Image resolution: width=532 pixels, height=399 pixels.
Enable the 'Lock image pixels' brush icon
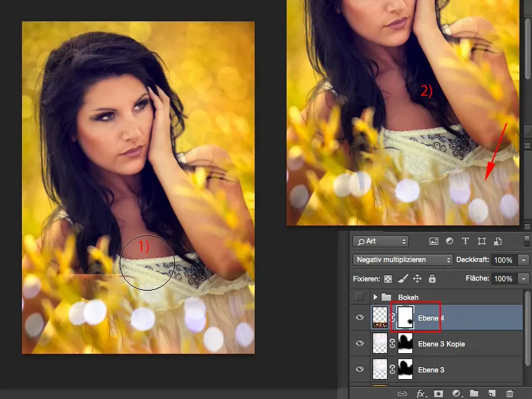coord(401,279)
